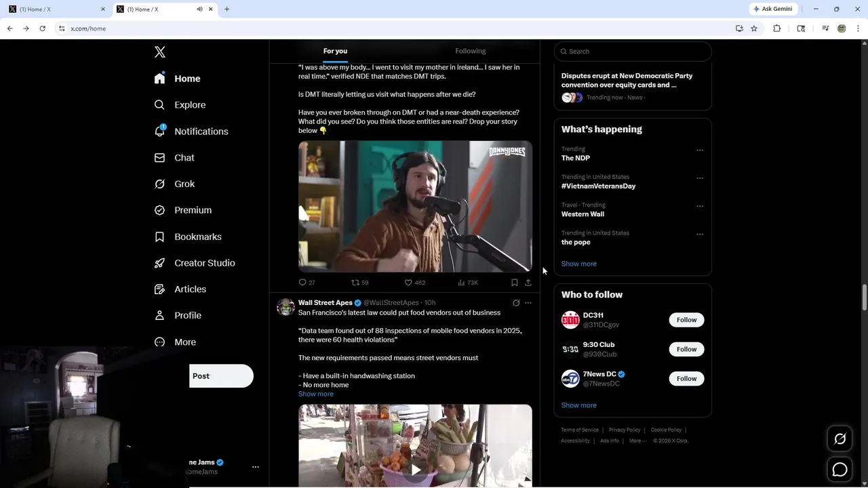868x488 pixels.
Task: Repost the DMT video post
Action: click(x=359, y=283)
